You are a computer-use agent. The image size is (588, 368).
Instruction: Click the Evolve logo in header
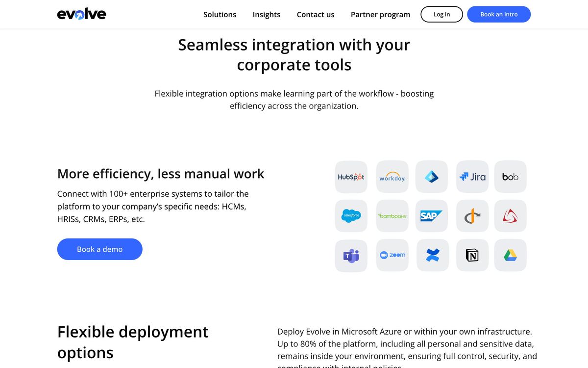(81, 14)
